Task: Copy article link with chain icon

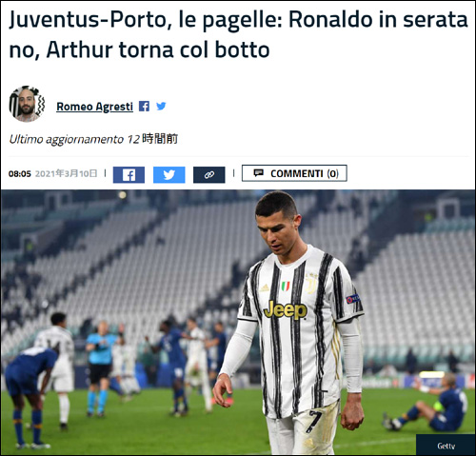Action: pyautogui.click(x=209, y=175)
